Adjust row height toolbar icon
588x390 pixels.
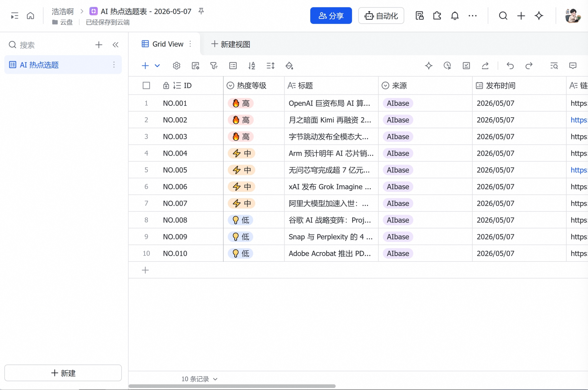click(x=270, y=66)
